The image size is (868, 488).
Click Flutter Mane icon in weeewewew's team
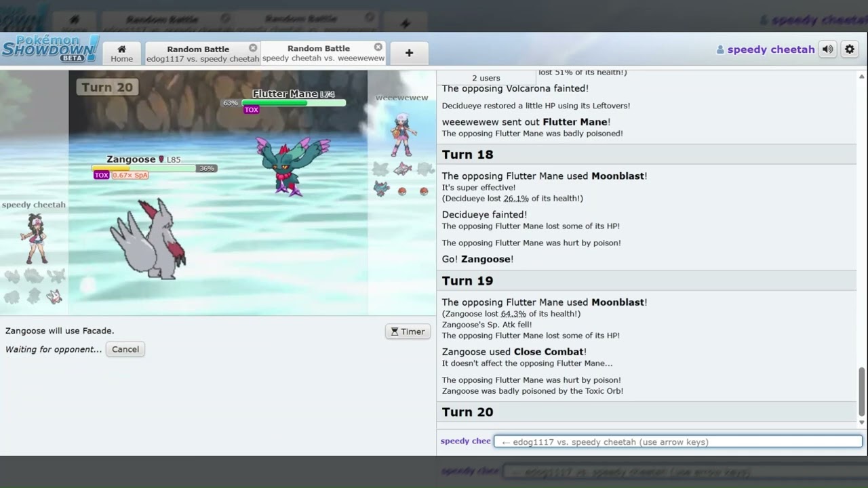tap(382, 189)
